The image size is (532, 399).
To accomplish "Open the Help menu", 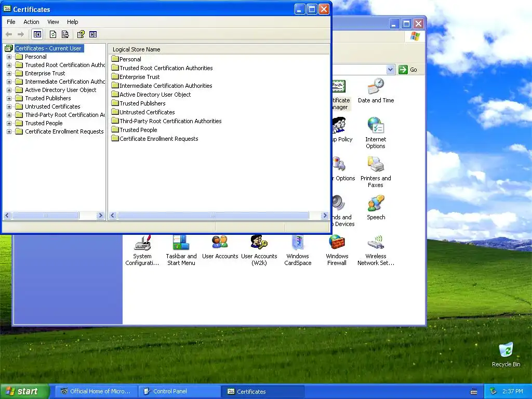I will (x=72, y=22).
